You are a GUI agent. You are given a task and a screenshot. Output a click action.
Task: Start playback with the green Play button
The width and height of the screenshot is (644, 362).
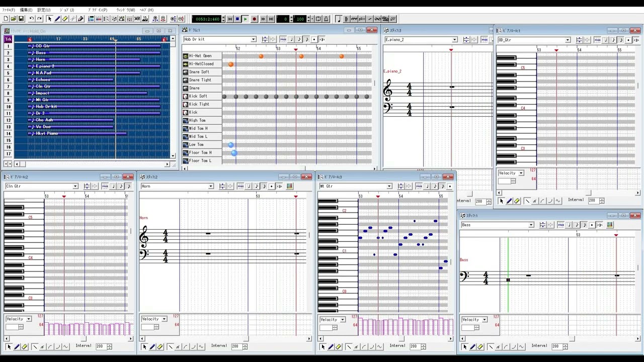coord(245,19)
